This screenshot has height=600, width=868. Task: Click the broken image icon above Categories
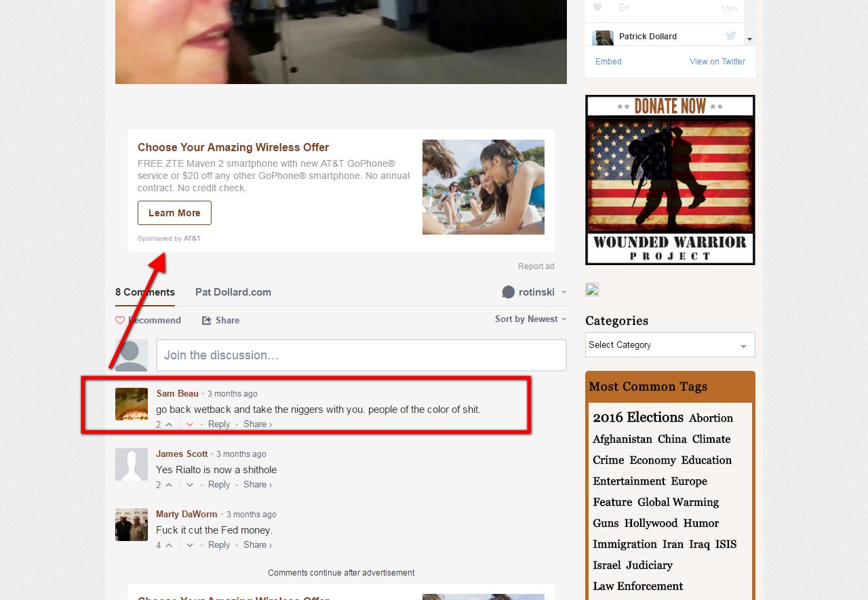coord(592,289)
